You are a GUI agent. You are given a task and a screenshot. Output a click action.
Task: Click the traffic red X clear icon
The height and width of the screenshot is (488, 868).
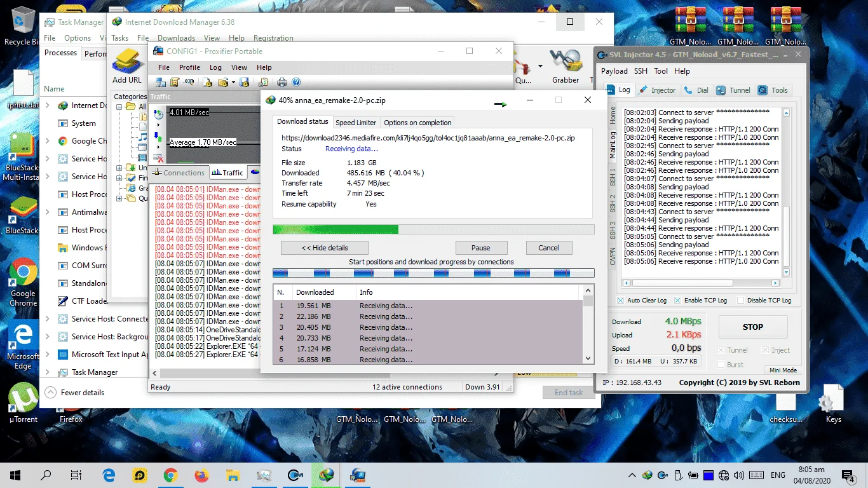pyautogui.click(x=159, y=158)
